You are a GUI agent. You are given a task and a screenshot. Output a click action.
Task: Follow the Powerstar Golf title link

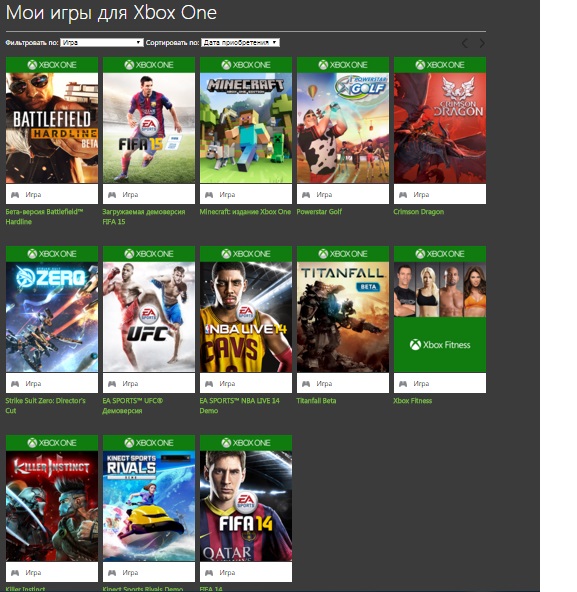coord(319,212)
